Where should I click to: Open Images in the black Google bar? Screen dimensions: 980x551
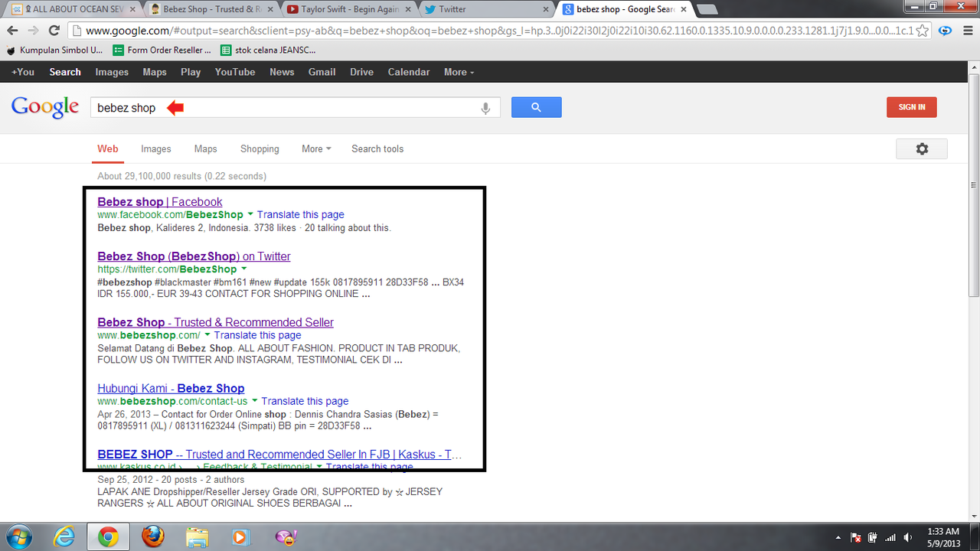(112, 72)
